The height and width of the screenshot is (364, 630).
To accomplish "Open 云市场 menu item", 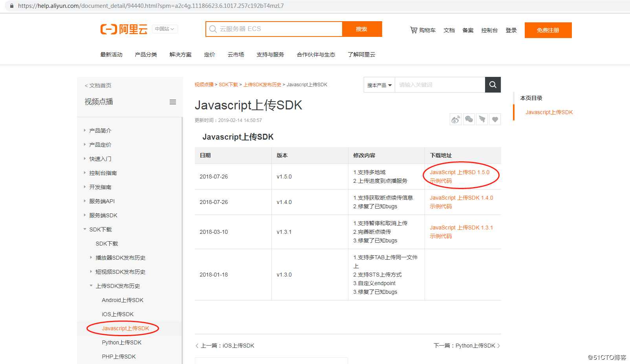I will [x=236, y=55].
